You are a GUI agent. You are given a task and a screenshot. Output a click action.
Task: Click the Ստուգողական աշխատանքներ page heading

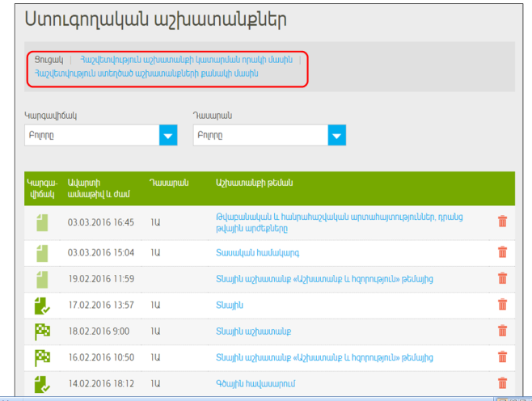pyautogui.click(x=156, y=19)
